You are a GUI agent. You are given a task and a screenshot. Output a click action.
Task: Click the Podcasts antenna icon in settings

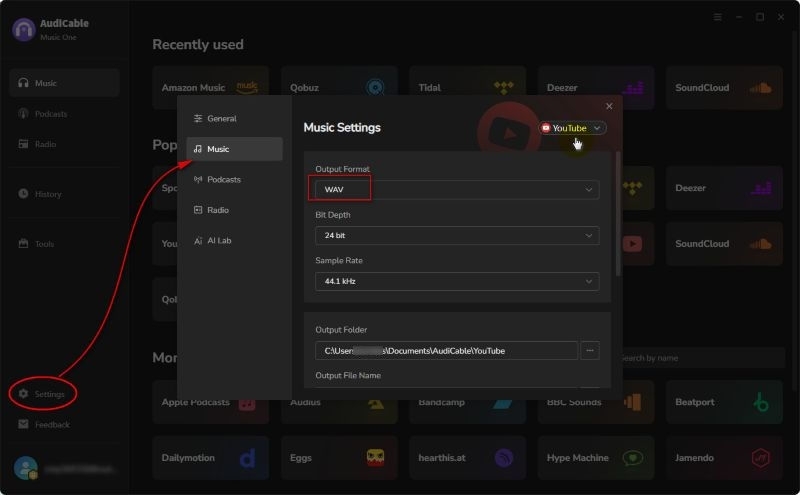tap(198, 179)
